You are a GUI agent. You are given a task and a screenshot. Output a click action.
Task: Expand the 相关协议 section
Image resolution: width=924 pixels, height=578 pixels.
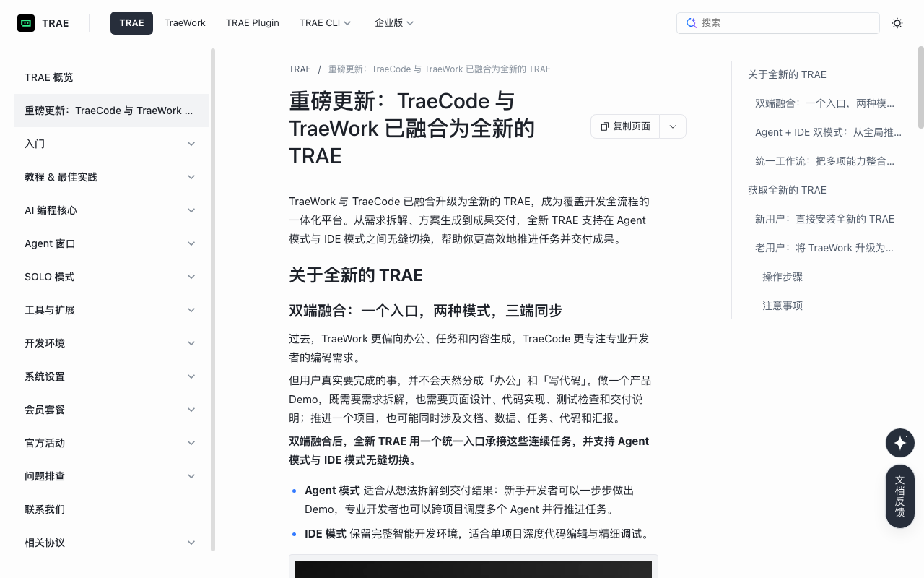point(111,543)
